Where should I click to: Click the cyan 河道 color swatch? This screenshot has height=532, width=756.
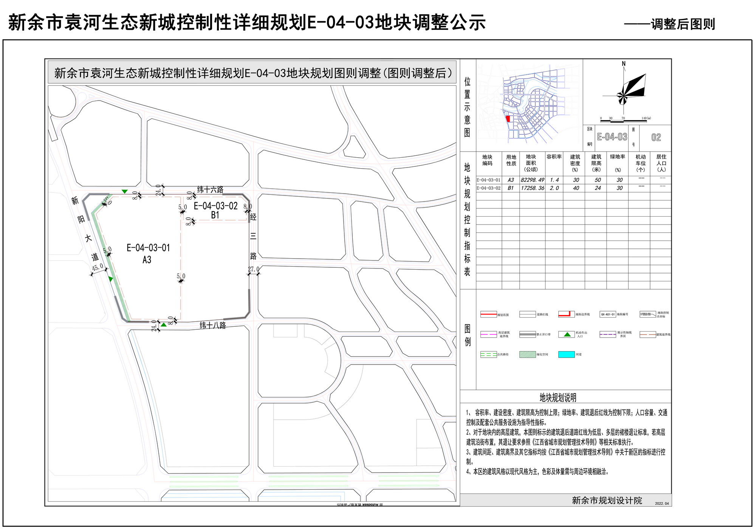tap(566, 354)
